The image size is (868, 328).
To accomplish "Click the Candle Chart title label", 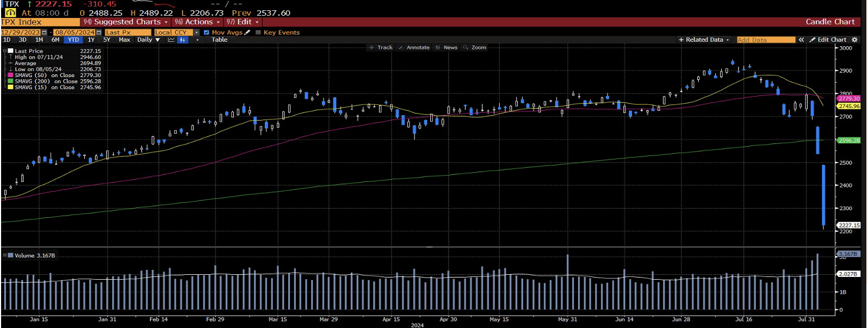I will [x=830, y=22].
